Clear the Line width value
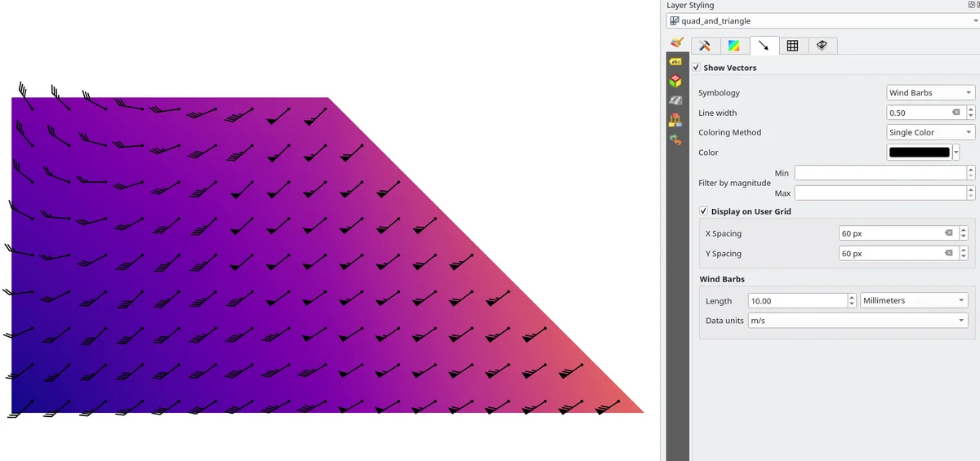980x461 pixels. click(x=955, y=113)
